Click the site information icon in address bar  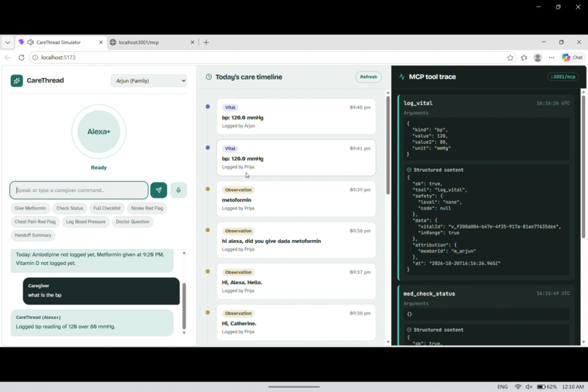(x=35, y=58)
